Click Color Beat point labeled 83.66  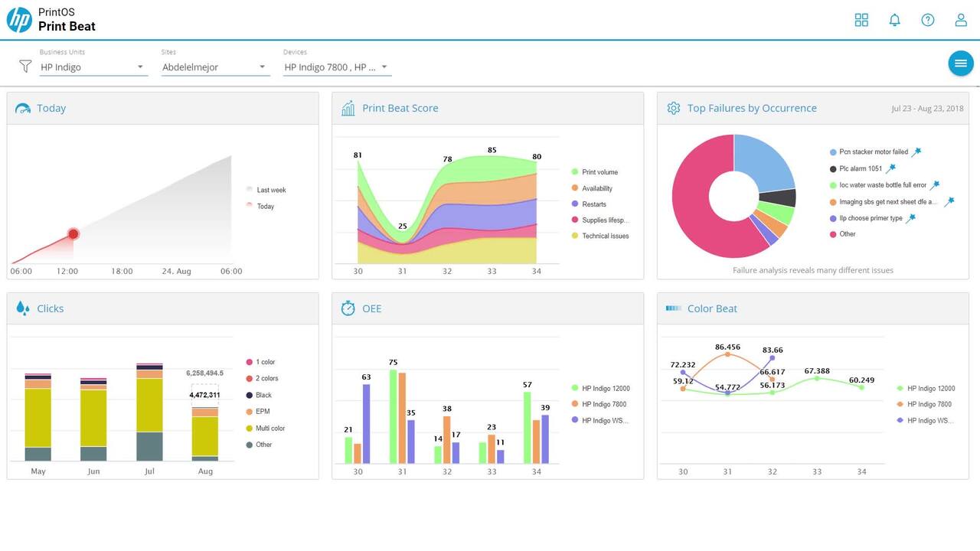tap(772, 357)
